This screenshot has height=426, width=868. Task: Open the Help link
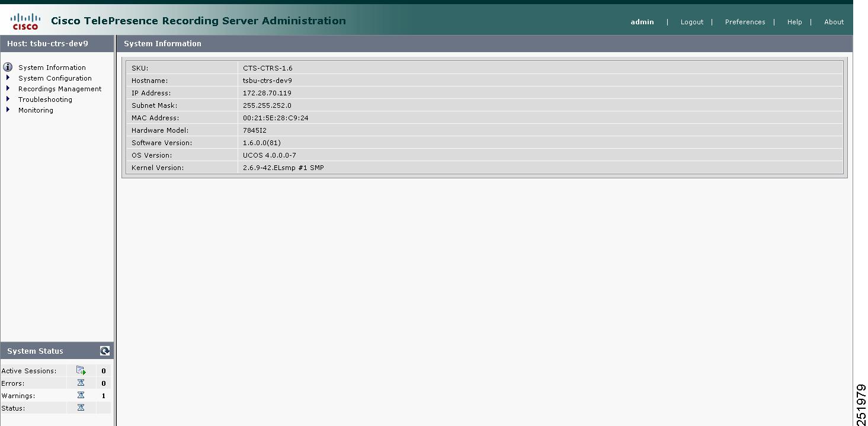[795, 22]
